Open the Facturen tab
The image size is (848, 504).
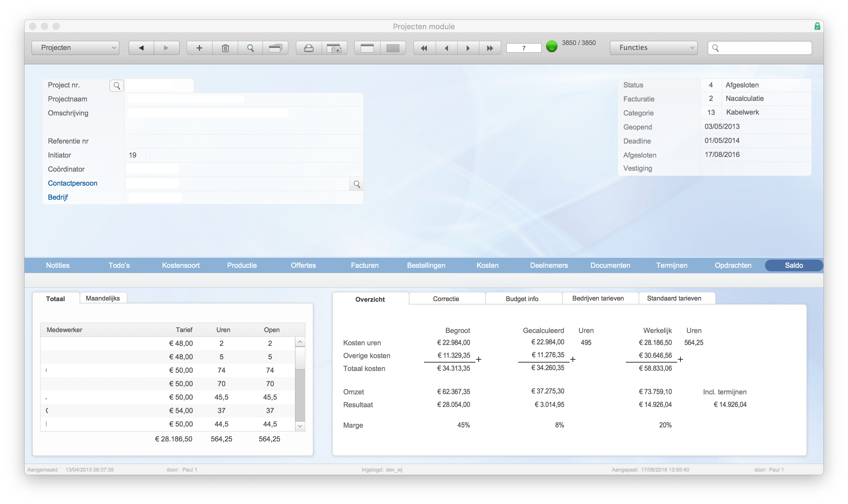coord(365,265)
